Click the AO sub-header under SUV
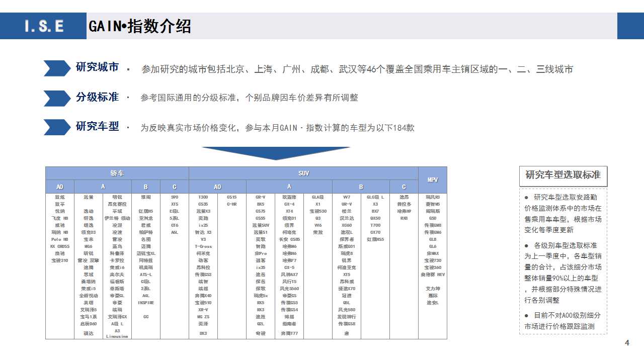The height and width of the screenshot is (362, 644). point(217,187)
